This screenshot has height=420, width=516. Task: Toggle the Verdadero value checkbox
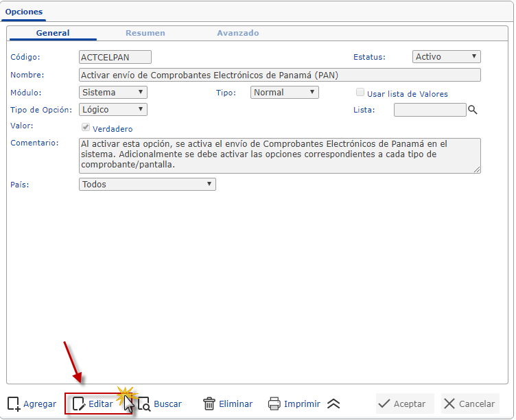(x=86, y=127)
